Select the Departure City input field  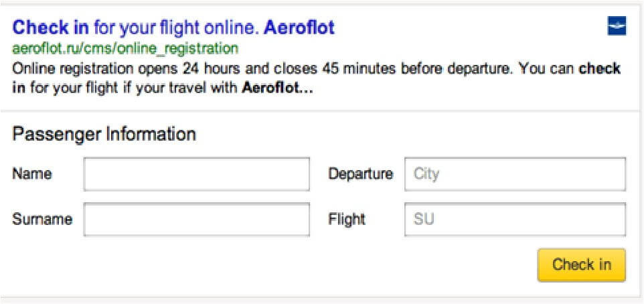pyautogui.click(x=515, y=174)
